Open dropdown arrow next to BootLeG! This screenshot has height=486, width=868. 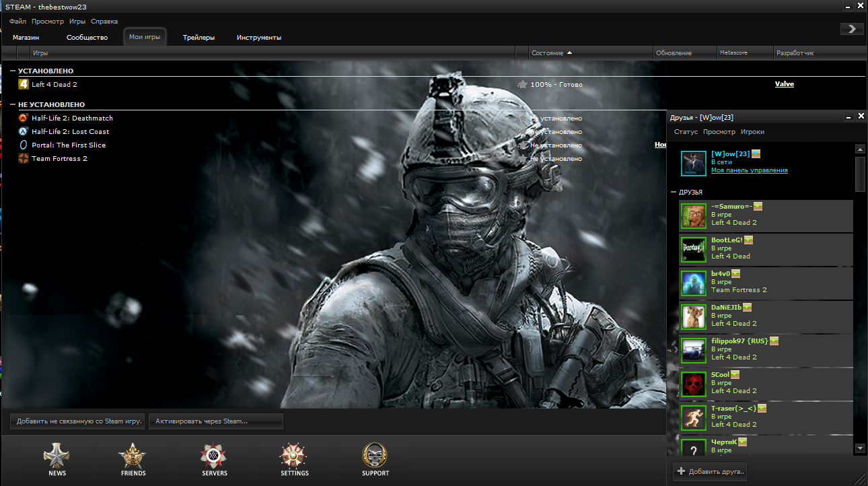tap(748, 240)
